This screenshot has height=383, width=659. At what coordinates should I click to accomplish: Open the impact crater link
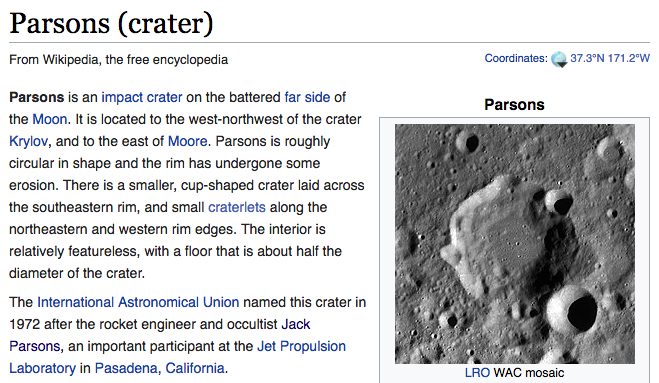(142, 97)
